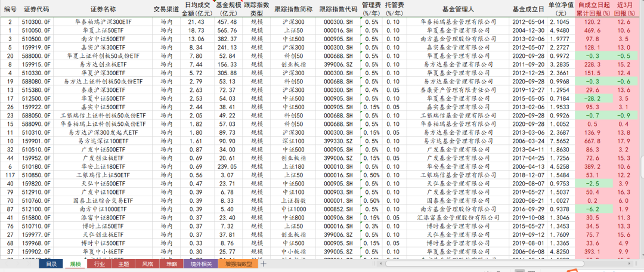This screenshot has width=644, height=272.
Task: Open the 目录 sheet tab
Action: pyautogui.click(x=51, y=264)
